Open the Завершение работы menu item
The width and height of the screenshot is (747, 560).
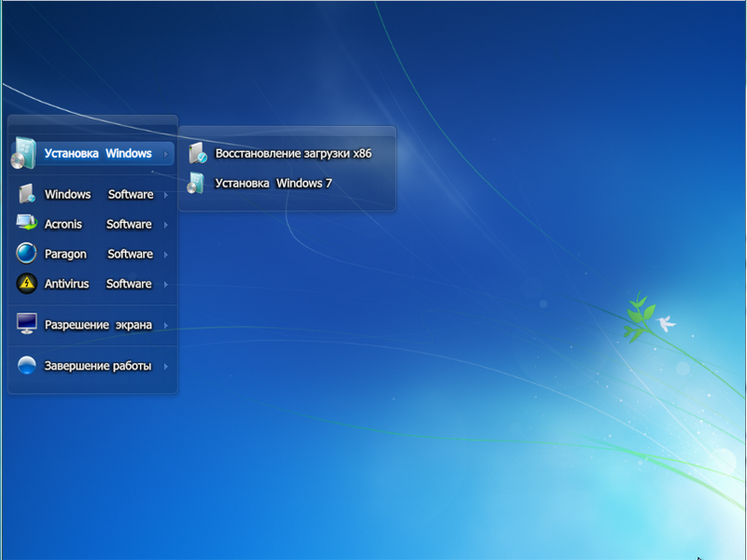[x=92, y=366]
